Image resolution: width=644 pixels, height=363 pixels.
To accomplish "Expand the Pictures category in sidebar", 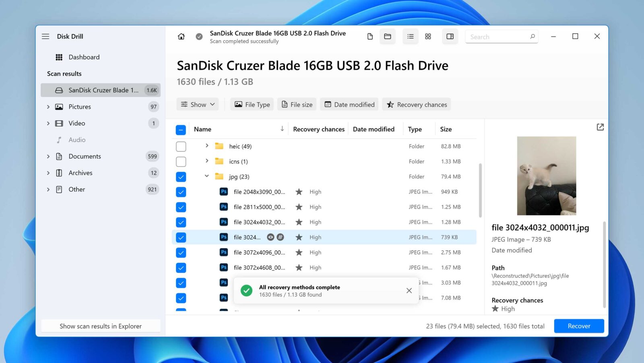I will pyautogui.click(x=48, y=107).
